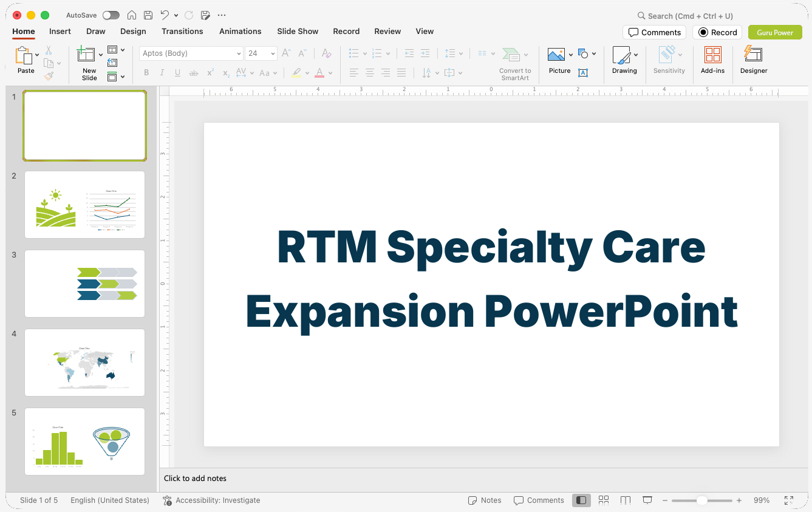The width and height of the screenshot is (812, 512).
Task: Open the Transitions tab
Action: [182, 32]
